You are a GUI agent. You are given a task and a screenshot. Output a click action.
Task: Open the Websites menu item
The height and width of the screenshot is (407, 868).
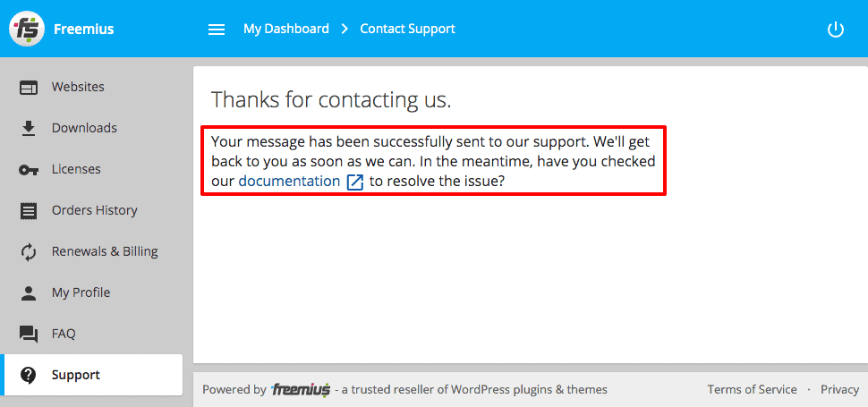78,87
